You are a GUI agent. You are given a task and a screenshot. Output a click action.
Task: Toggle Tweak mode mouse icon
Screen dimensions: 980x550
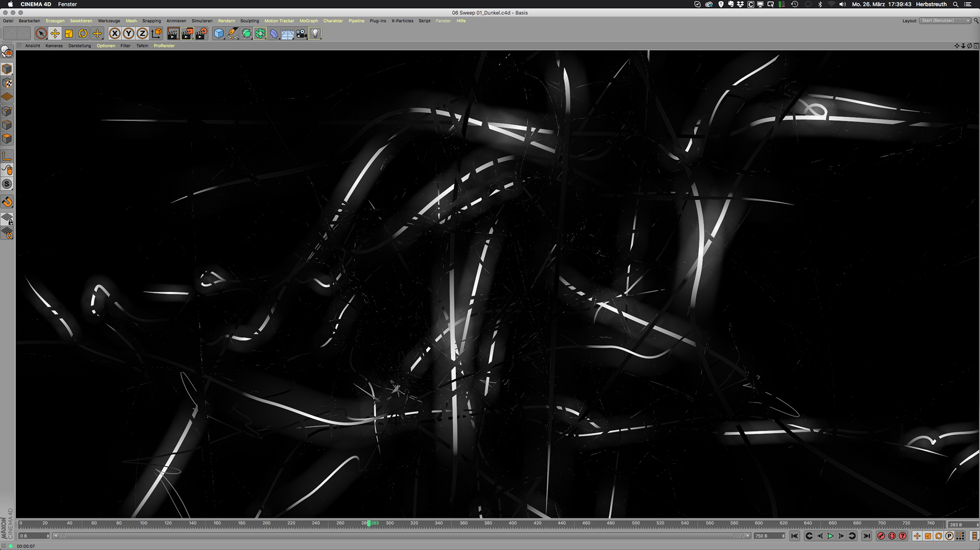pos(7,170)
